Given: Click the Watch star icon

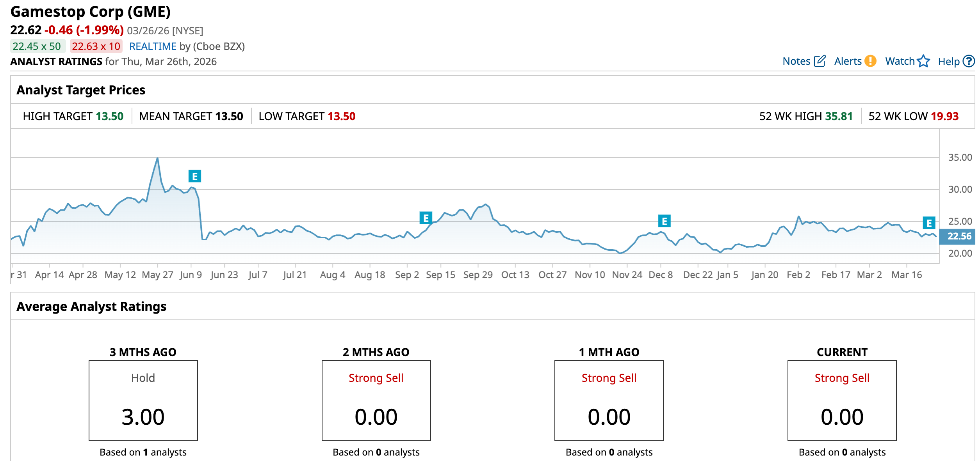Looking at the screenshot, I should (x=923, y=61).
